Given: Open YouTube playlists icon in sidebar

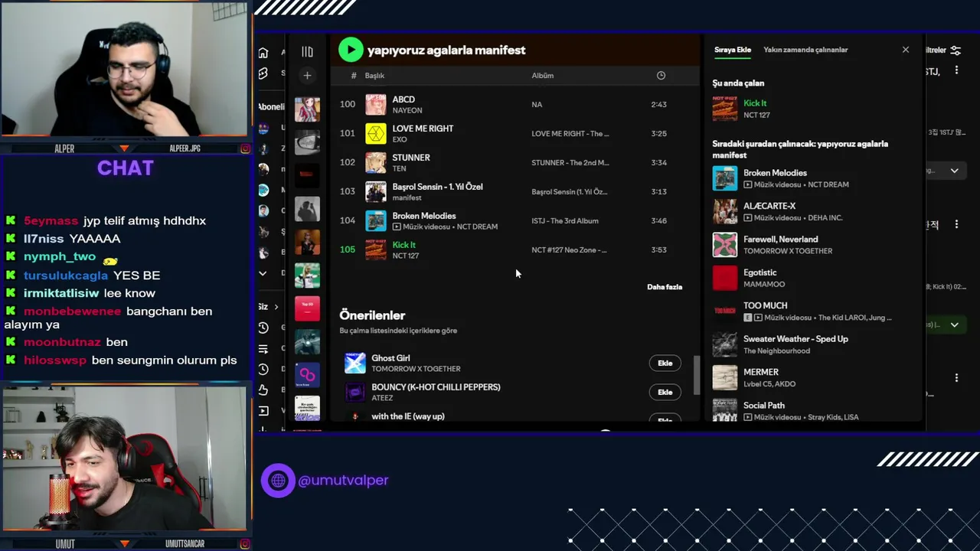Looking at the screenshot, I should tap(263, 348).
